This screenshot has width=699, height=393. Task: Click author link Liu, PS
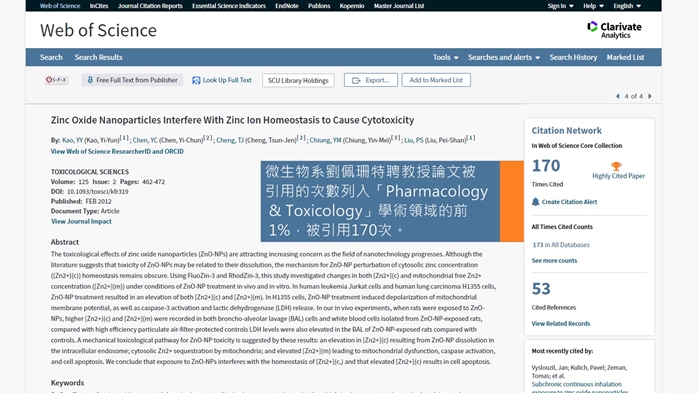414,140
